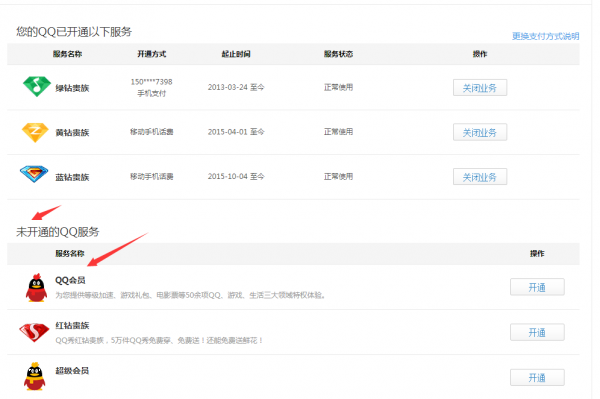Viewport: 600px width, 399px height.
Task: Click the 超级会员 penguin icon
Action: point(34,376)
